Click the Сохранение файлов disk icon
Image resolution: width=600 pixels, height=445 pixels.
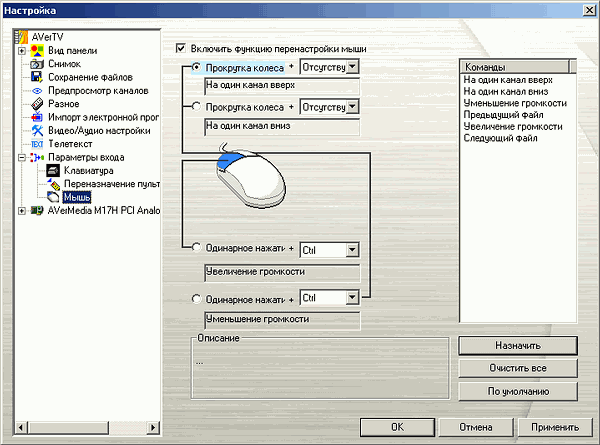pos(37,77)
